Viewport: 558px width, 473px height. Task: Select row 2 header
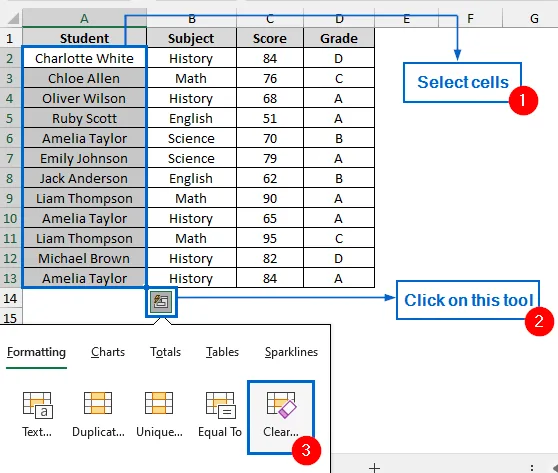[x=11, y=58]
